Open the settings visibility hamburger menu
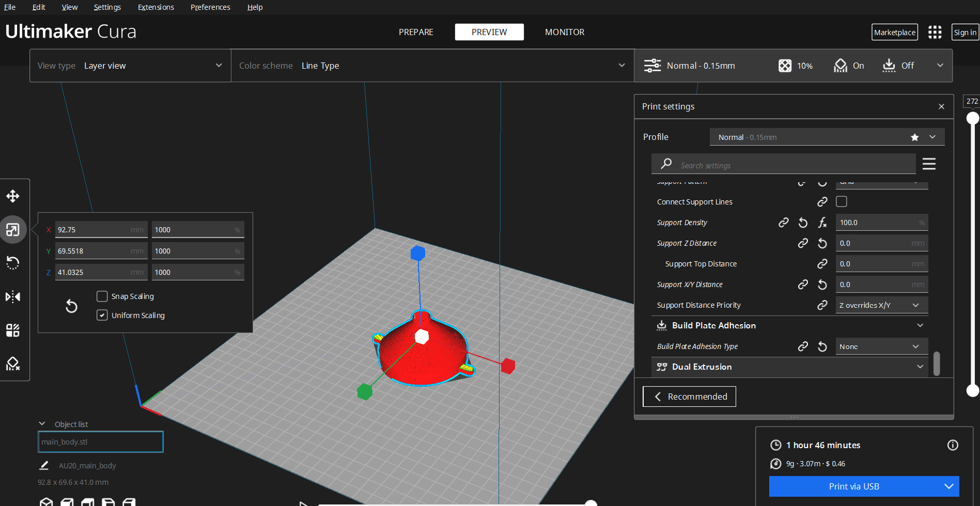This screenshot has height=506, width=980. [929, 164]
